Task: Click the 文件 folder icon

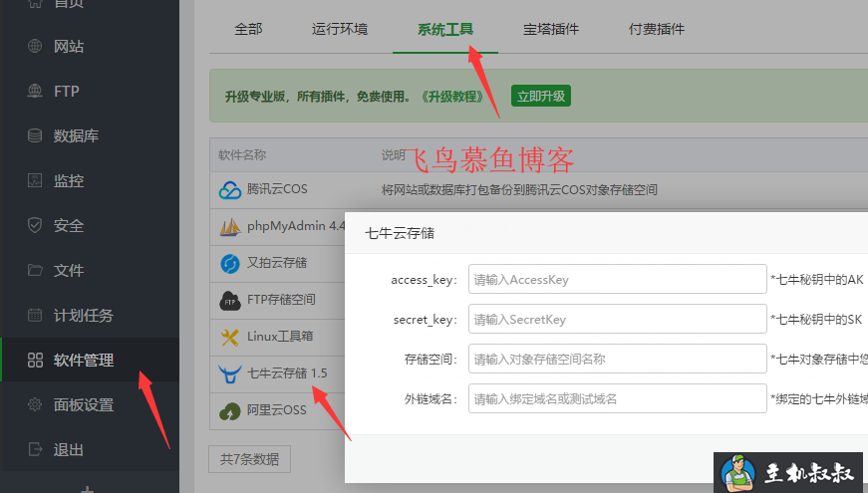Action: tap(34, 270)
